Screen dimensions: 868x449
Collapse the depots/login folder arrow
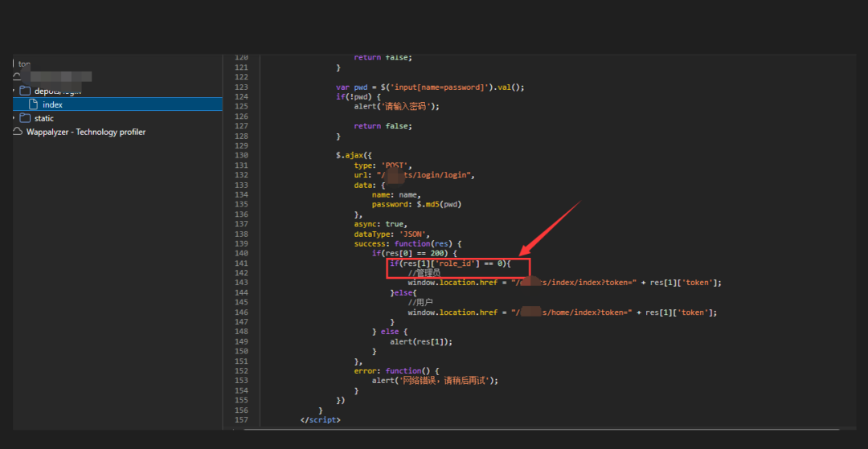click(14, 91)
